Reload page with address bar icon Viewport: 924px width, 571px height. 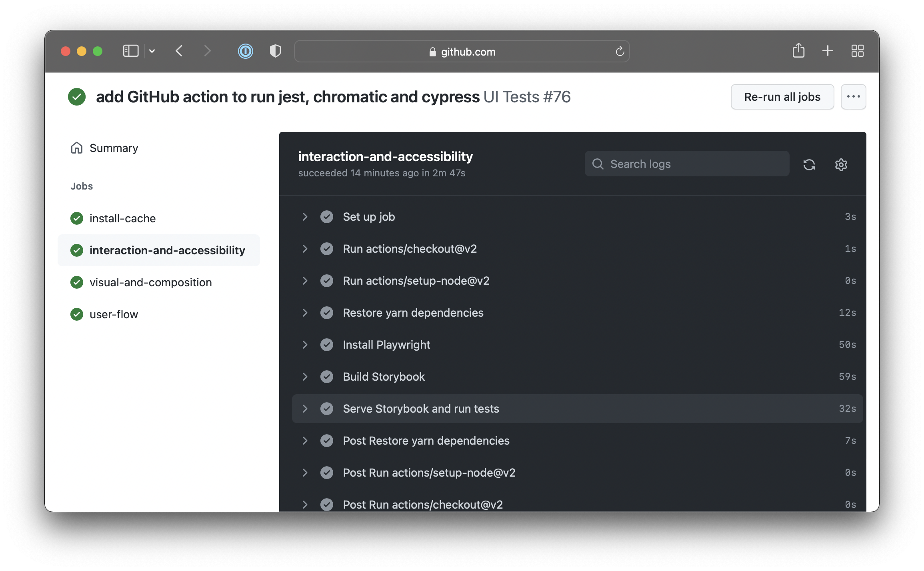coord(620,52)
